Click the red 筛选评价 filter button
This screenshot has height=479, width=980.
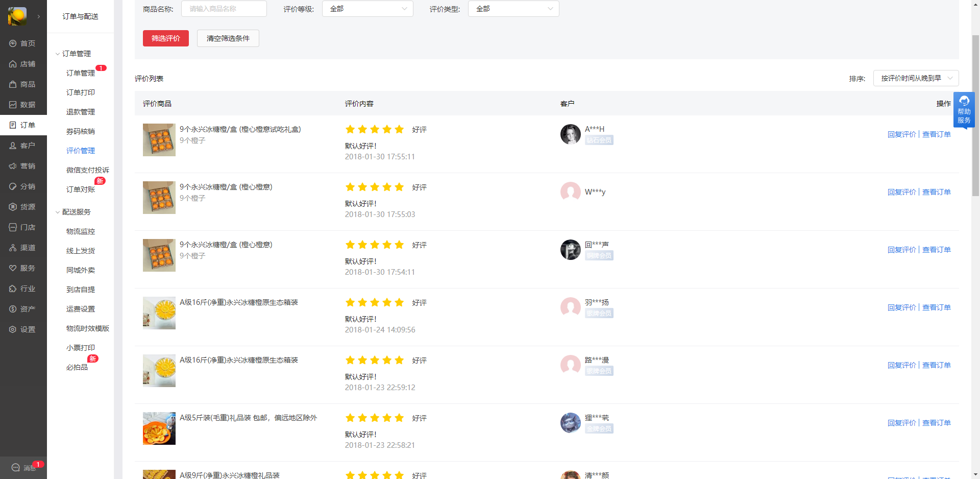tap(166, 38)
